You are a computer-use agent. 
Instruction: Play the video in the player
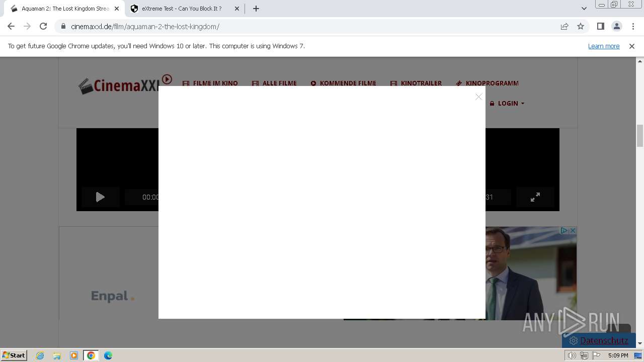coord(100,197)
